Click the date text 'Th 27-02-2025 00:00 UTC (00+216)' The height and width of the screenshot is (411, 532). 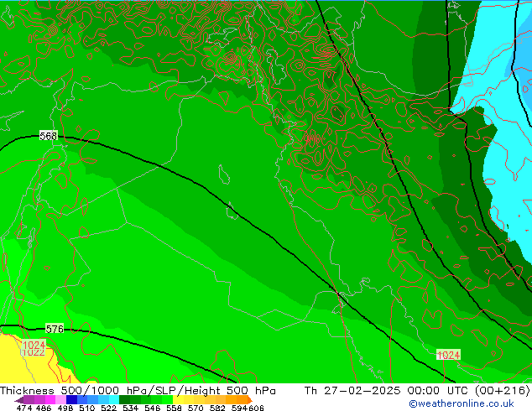[x=417, y=391]
